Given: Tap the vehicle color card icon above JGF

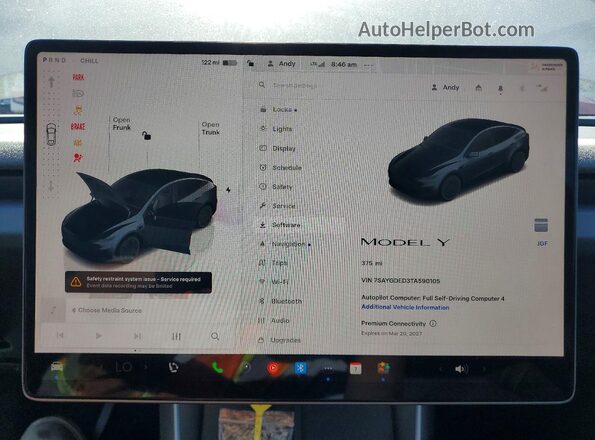Looking at the screenshot, I should [541, 225].
